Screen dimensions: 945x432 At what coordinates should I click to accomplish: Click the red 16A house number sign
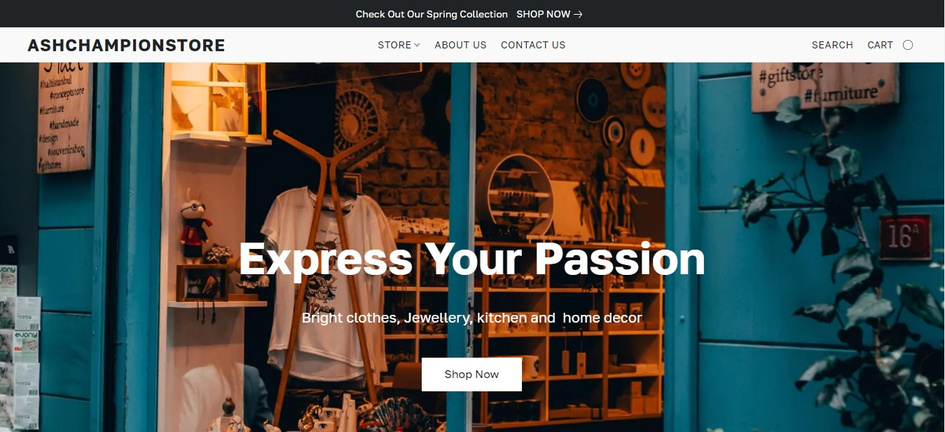(x=905, y=237)
